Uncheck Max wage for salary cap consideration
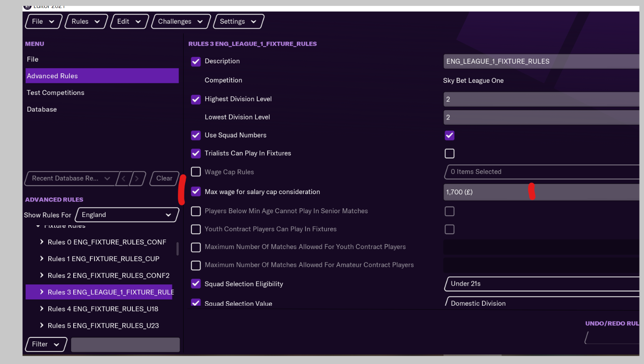Screen dimensions: 644x364 (x=196, y=192)
